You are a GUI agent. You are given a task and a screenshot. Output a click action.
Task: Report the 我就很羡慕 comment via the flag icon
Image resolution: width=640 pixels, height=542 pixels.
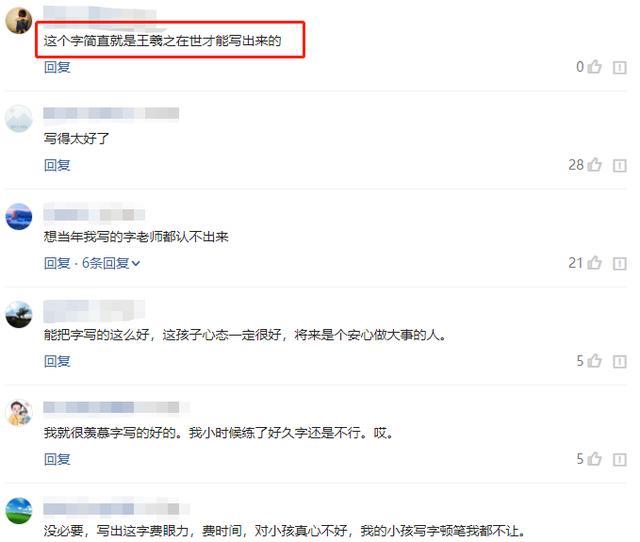click(x=620, y=459)
